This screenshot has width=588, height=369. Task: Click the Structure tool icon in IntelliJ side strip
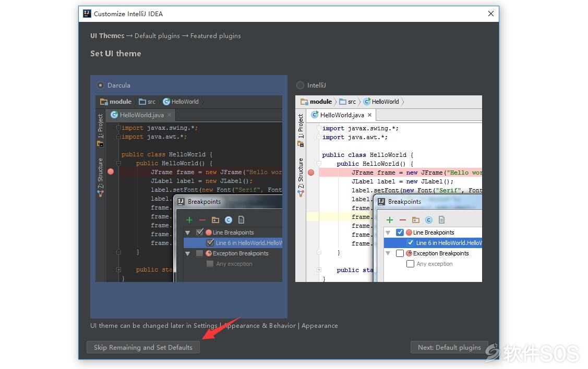tap(301, 193)
